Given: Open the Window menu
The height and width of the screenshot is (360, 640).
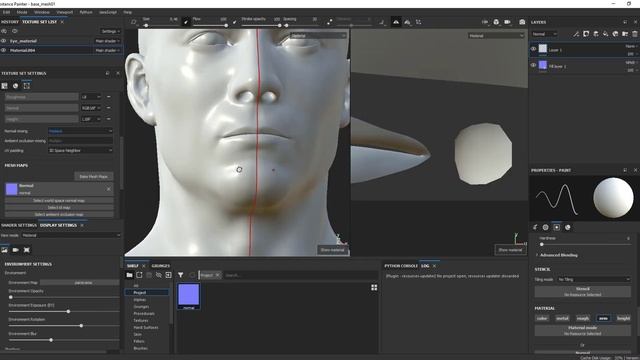Looking at the screenshot, I should (x=42, y=12).
